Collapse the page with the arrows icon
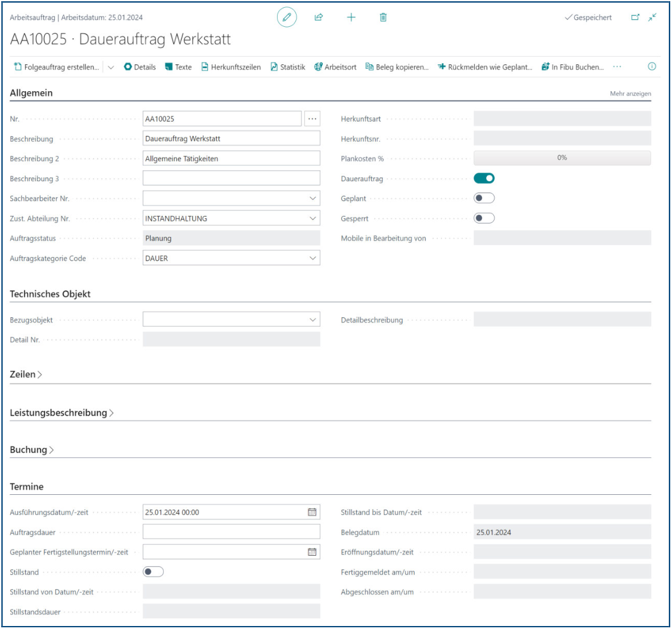This screenshot has height=629, width=672. [652, 17]
